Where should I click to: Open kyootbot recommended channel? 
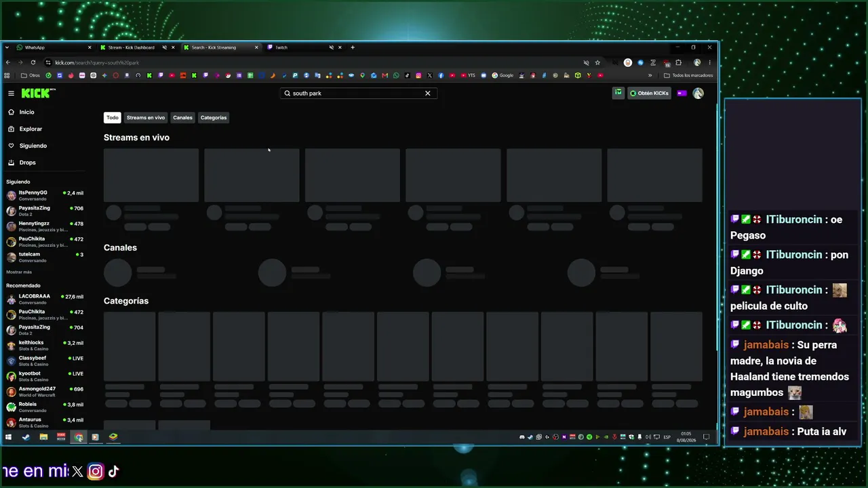click(45, 376)
